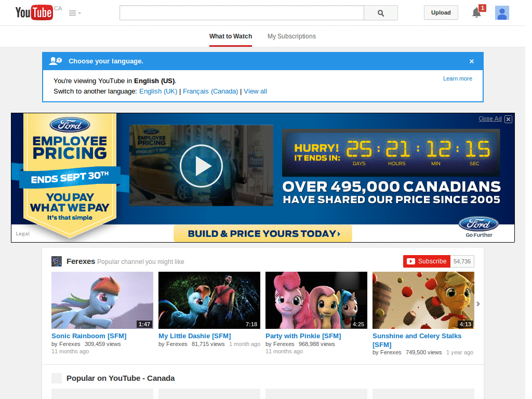Click Sunshine and Celery Stalks [SFM] title

point(417,340)
